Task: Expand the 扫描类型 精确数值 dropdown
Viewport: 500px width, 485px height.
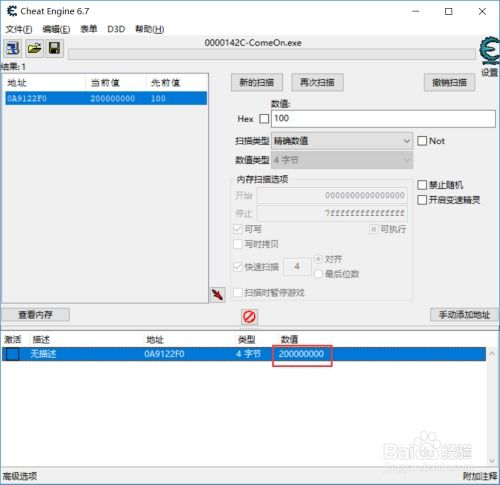Action: point(342,141)
